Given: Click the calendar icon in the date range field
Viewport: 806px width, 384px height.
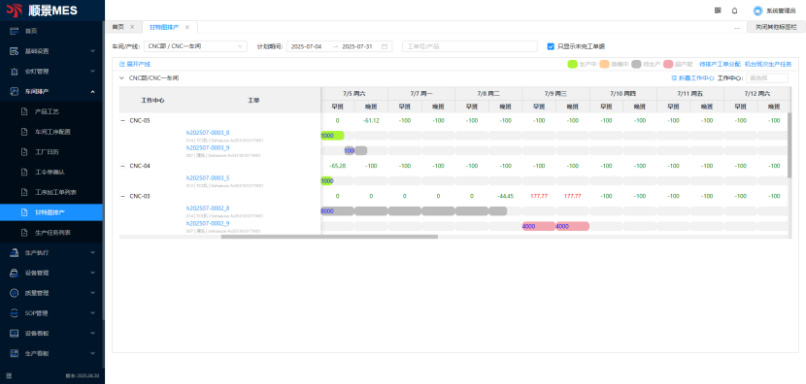Looking at the screenshot, I should tap(384, 46).
